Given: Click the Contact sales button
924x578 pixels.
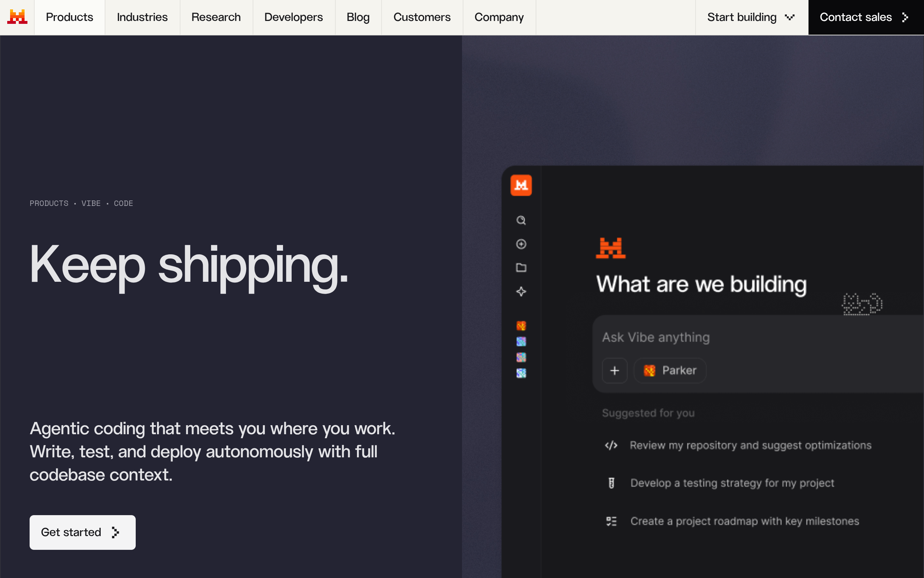Looking at the screenshot, I should [x=866, y=17].
